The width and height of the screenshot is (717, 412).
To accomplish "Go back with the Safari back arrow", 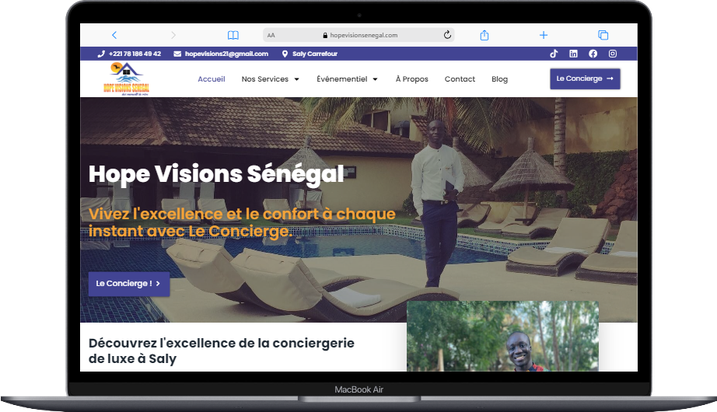I will [x=114, y=35].
